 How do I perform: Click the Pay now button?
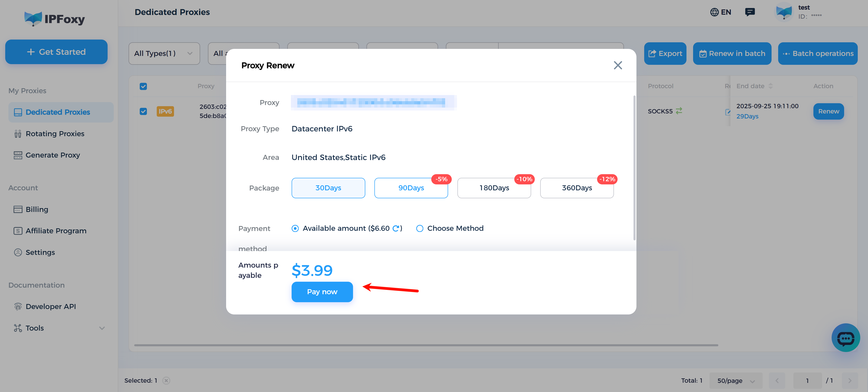[x=322, y=292]
